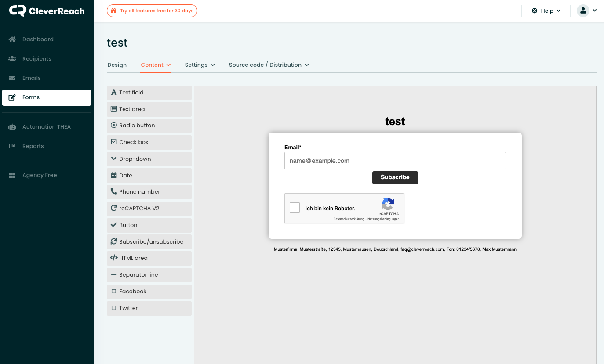604x364 pixels.
Task: Open the Help dropdown menu
Action: tap(546, 11)
